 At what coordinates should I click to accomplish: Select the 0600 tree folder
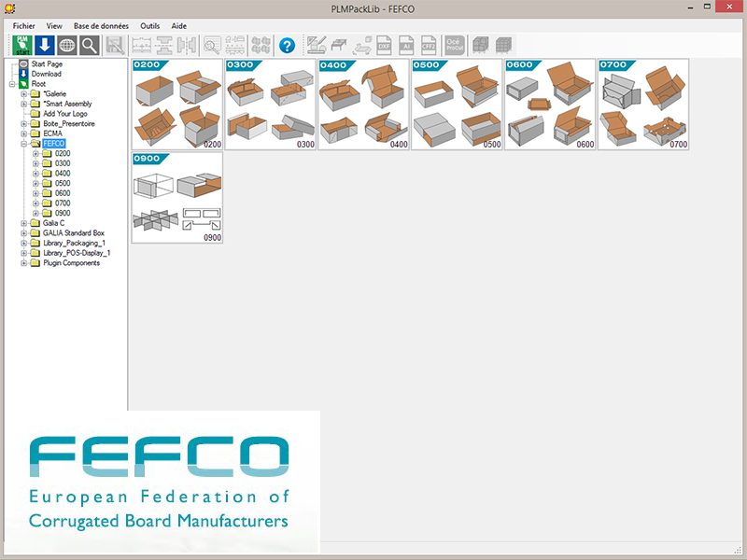(x=63, y=193)
